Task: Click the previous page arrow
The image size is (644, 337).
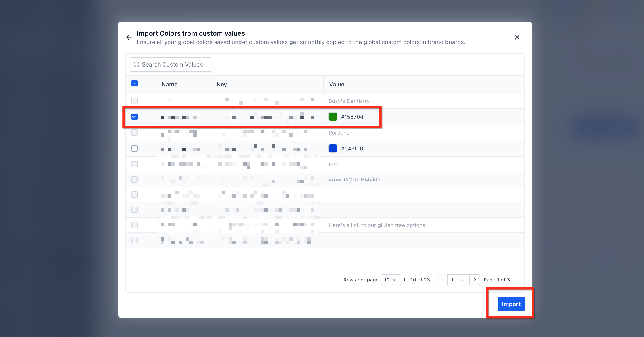Action: 443,280
